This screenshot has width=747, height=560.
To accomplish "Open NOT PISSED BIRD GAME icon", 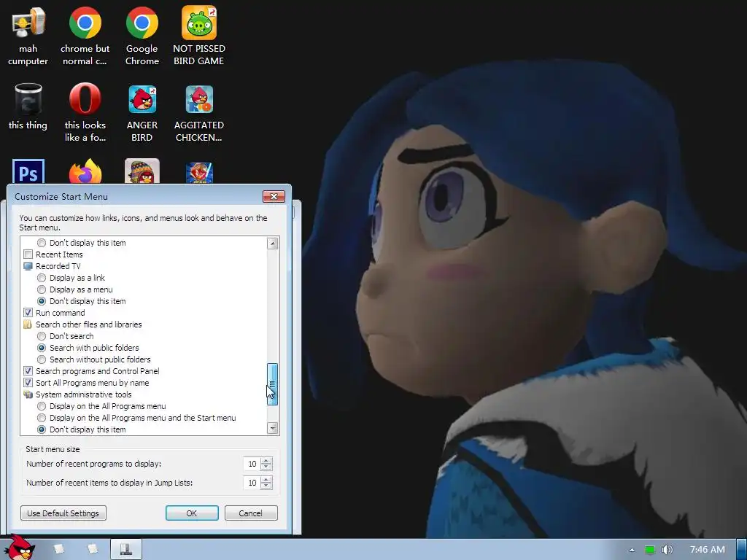I will [x=199, y=36].
